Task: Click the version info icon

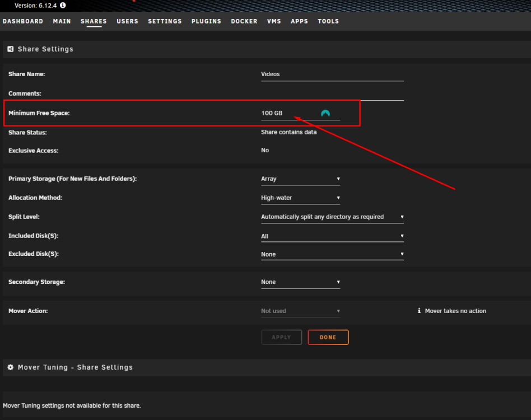Action: click(x=63, y=6)
